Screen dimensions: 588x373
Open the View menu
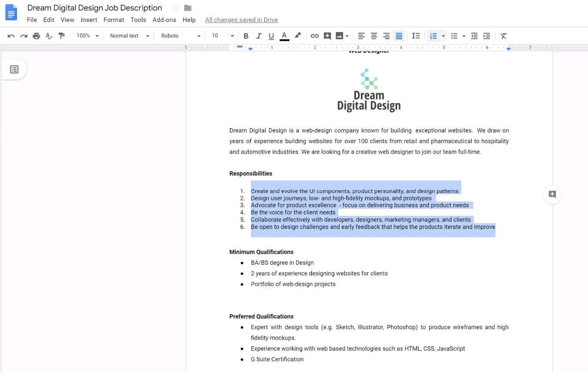pos(67,20)
